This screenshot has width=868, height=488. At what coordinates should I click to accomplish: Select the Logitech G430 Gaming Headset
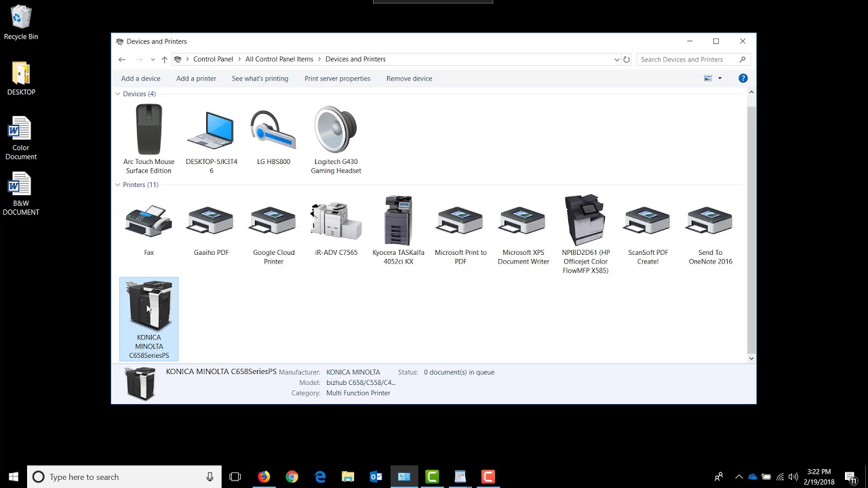(x=336, y=139)
